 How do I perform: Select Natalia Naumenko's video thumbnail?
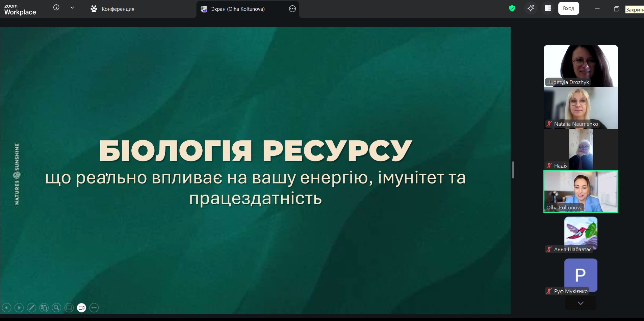(x=581, y=108)
